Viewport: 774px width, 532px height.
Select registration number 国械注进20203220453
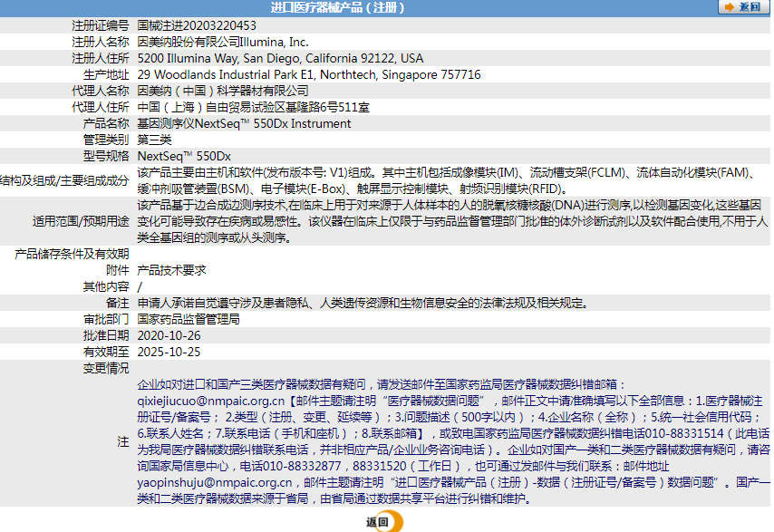coord(197,25)
